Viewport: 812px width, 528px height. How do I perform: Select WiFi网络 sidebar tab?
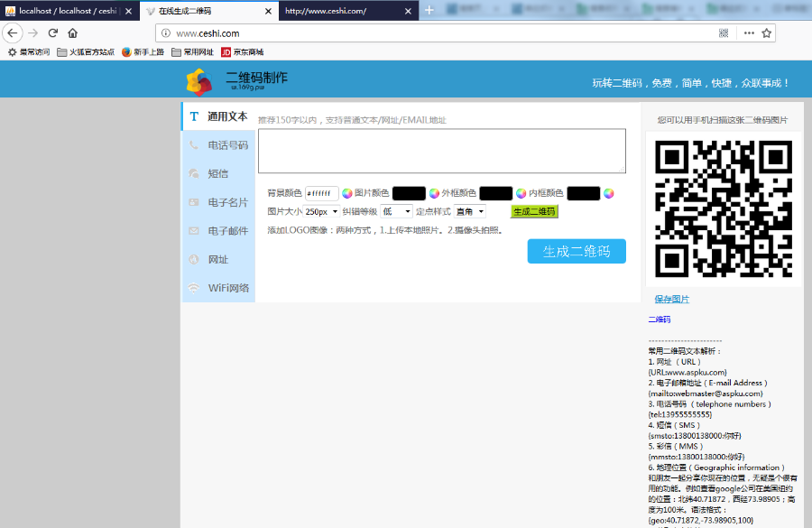coord(218,288)
